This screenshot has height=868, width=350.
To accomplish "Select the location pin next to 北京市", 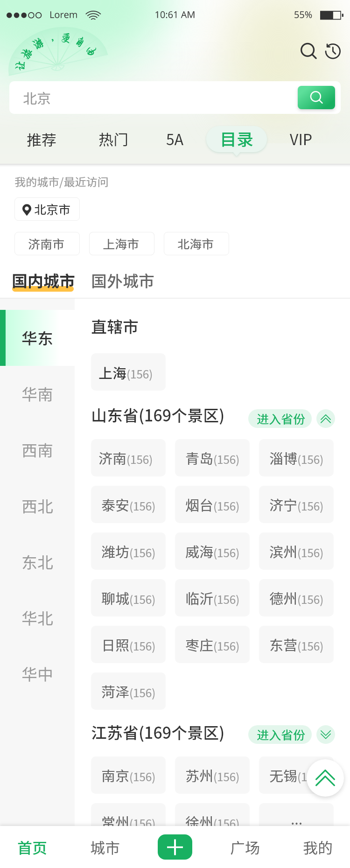I will click(x=27, y=210).
